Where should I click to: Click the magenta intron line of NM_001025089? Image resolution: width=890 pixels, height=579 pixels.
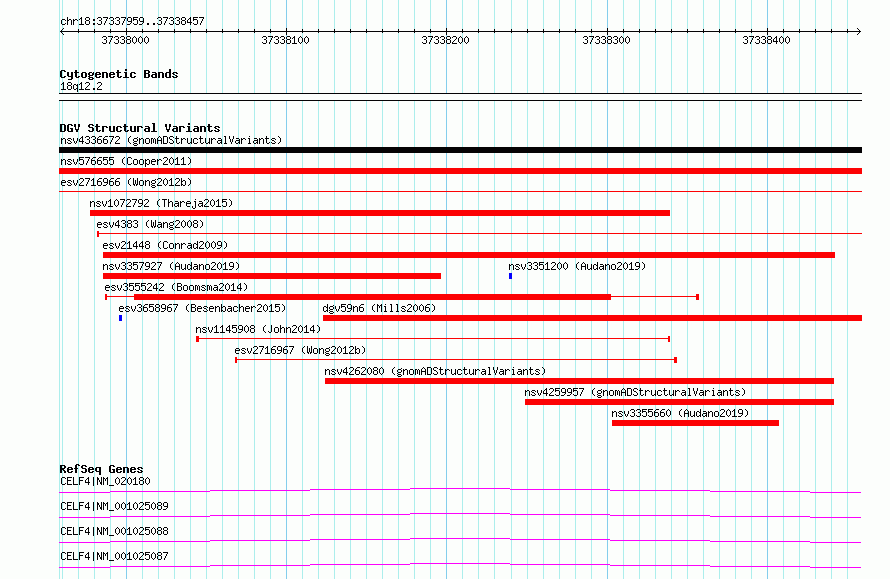[x=460, y=514]
